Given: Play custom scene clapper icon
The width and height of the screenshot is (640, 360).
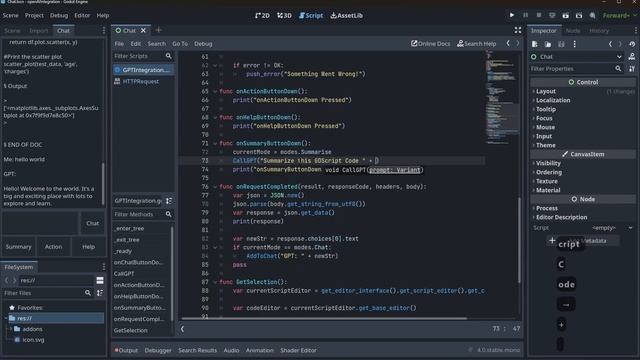Looking at the screenshot, I should (x=579, y=16).
